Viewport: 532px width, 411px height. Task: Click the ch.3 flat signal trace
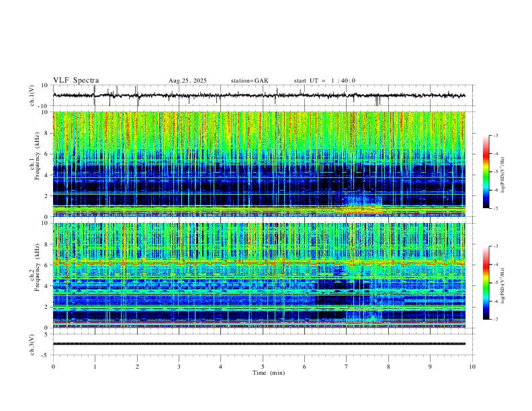259,344
